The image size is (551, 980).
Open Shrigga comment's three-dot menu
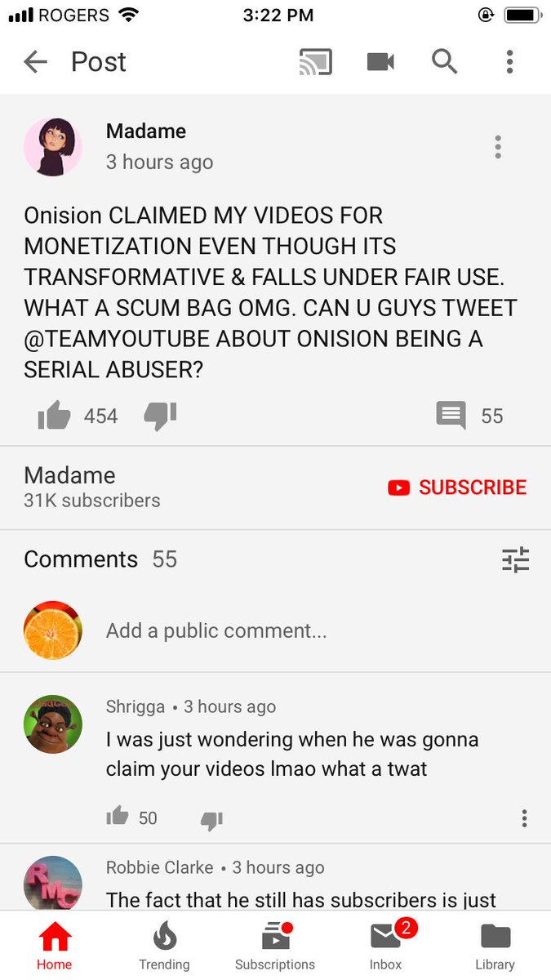524,818
